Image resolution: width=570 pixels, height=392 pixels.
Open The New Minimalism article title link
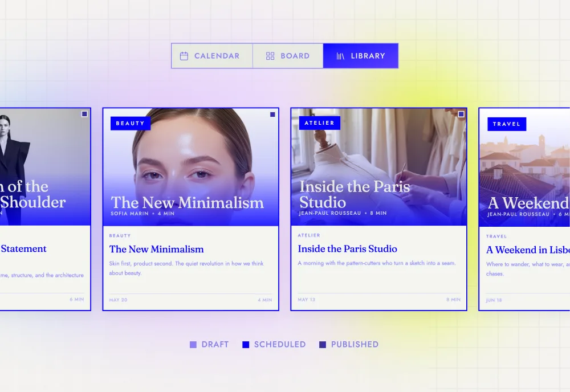click(156, 249)
